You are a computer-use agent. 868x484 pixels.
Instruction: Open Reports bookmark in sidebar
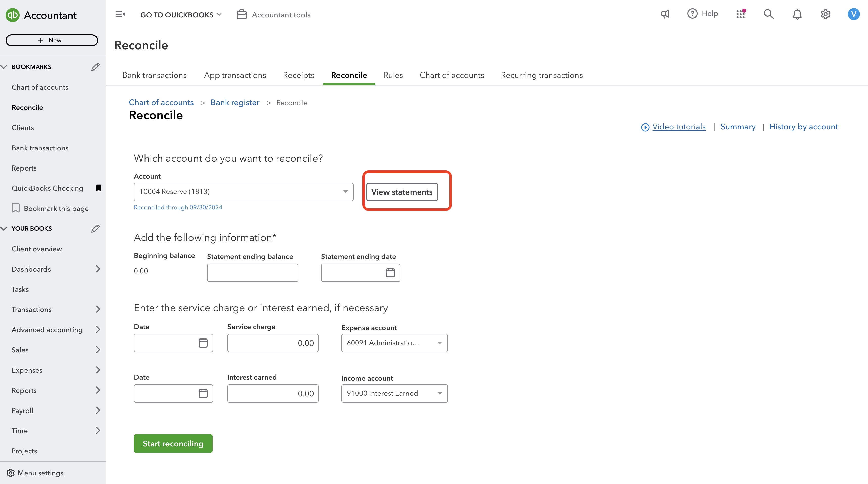point(24,168)
